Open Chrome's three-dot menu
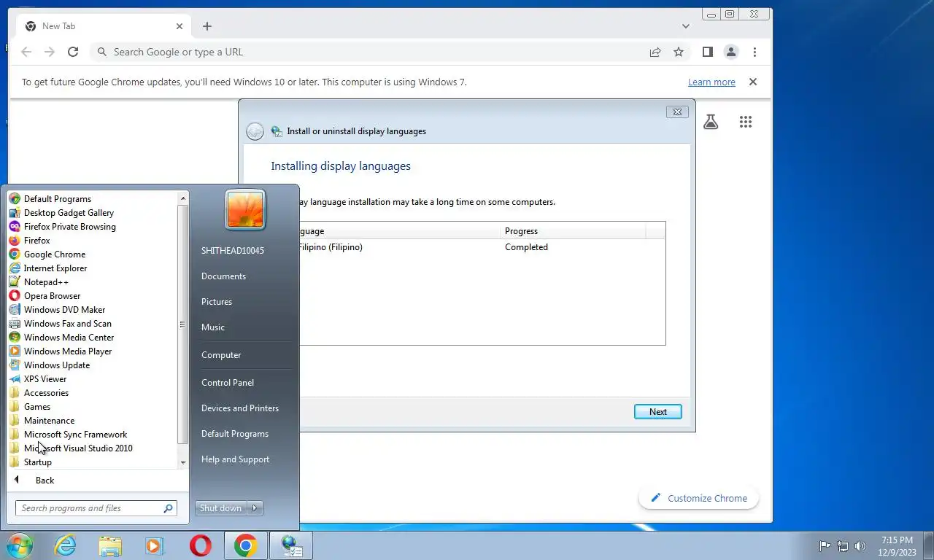 pyautogui.click(x=754, y=52)
